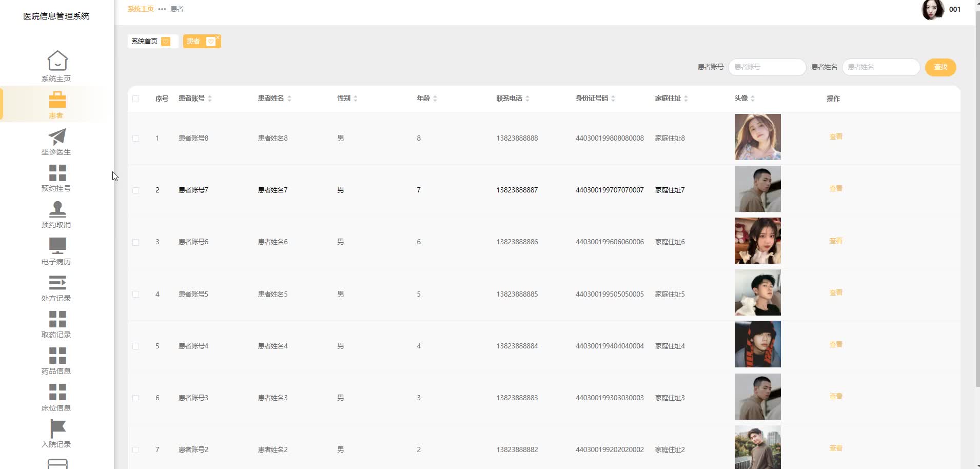Open the 患者 patient module icon
Viewport: 980px width, 469px height.
click(57, 99)
